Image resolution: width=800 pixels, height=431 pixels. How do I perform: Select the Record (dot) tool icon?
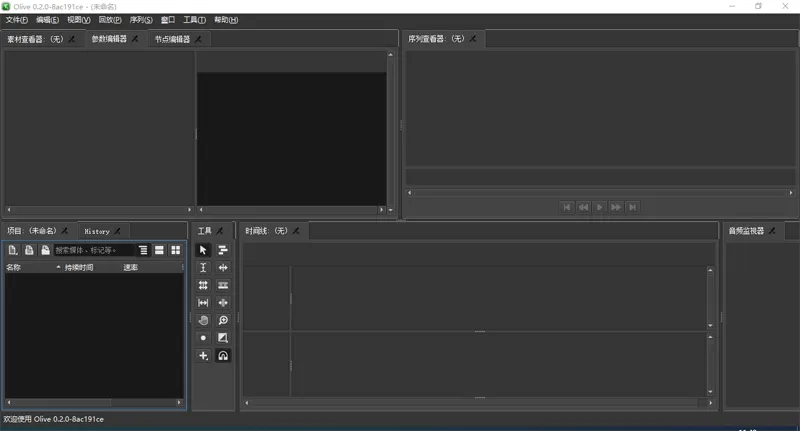pyautogui.click(x=203, y=338)
